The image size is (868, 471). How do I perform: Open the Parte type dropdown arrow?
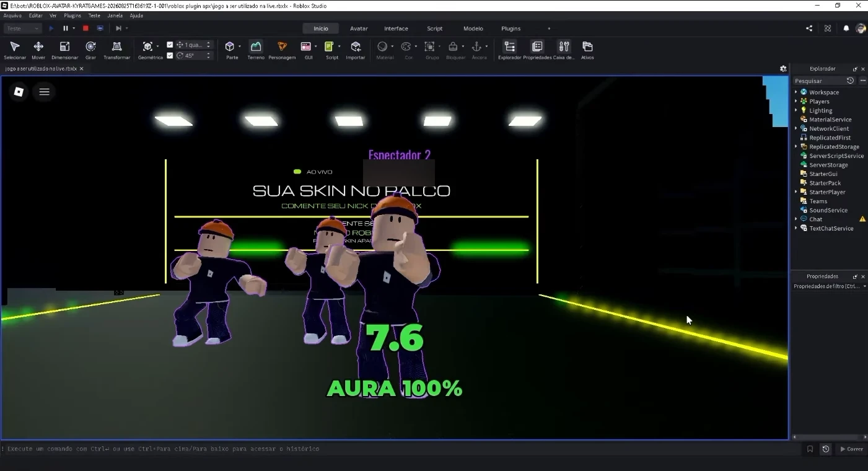[x=239, y=46]
